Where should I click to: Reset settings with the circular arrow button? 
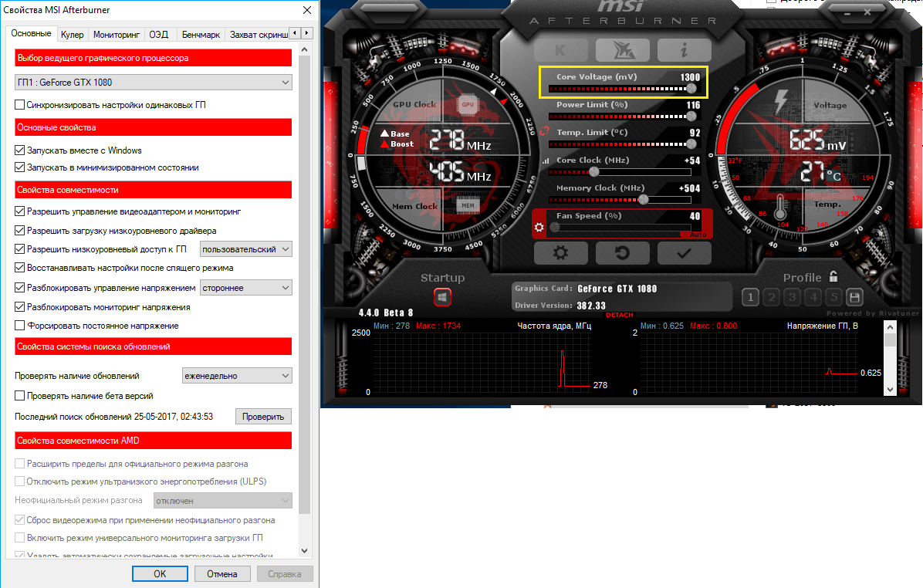point(623,253)
